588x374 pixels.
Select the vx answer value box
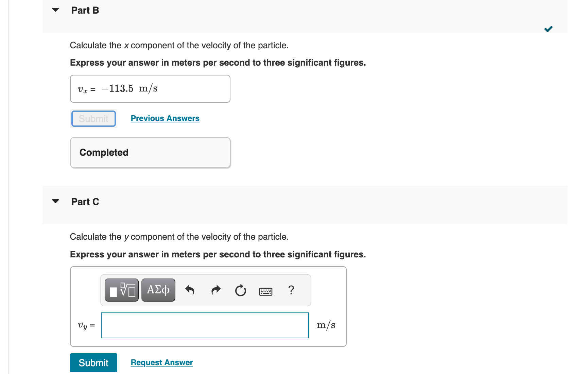pos(150,88)
